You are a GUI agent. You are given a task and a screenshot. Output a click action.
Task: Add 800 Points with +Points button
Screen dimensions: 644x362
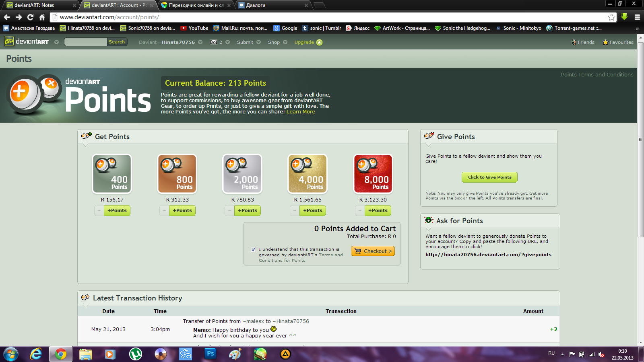click(182, 210)
